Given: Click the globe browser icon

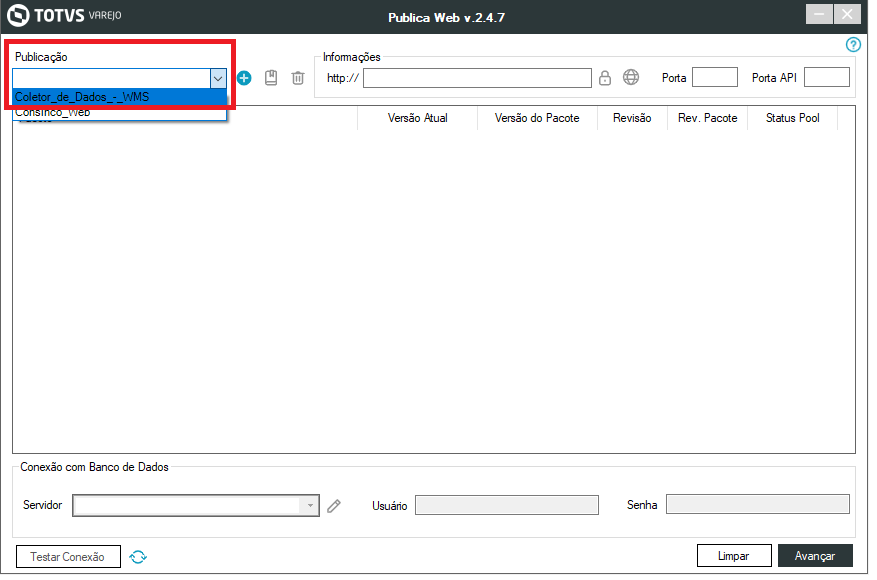Looking at the screenshot, I should pos(631,77).
